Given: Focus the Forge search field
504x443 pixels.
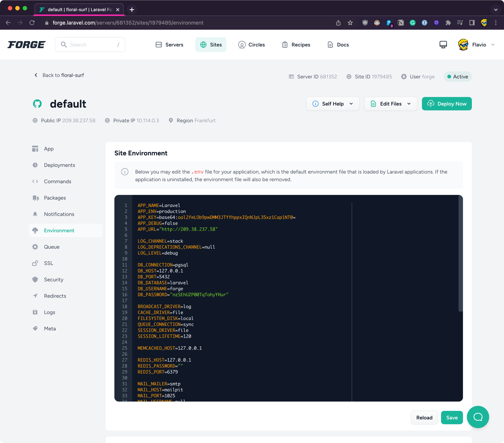Looking at the screenshot, I should 90,45.
